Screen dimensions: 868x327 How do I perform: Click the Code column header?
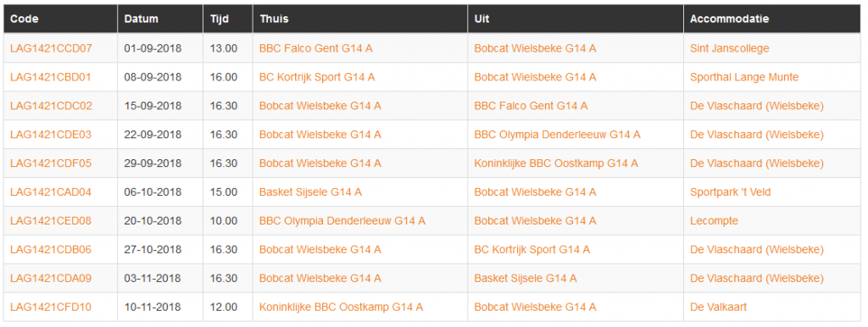point(24,19)
